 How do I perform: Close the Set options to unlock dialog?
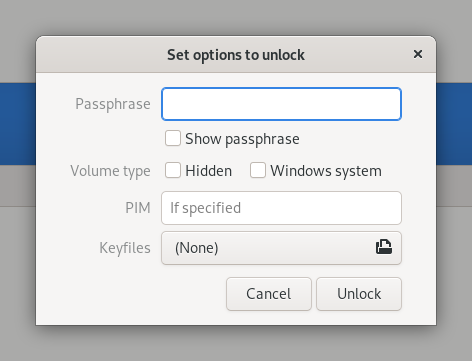click(x=418, y=54)
